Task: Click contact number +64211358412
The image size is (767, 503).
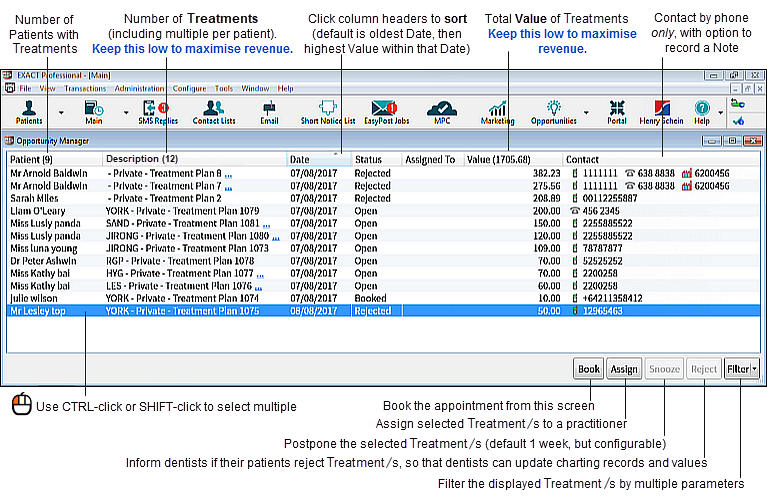Action: (x=612, y=298)
